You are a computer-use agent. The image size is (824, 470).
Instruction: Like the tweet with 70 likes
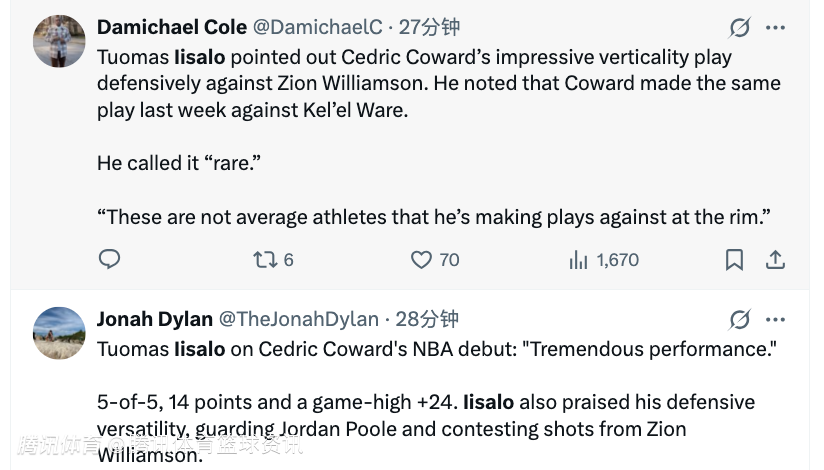[x=422, y=260]
